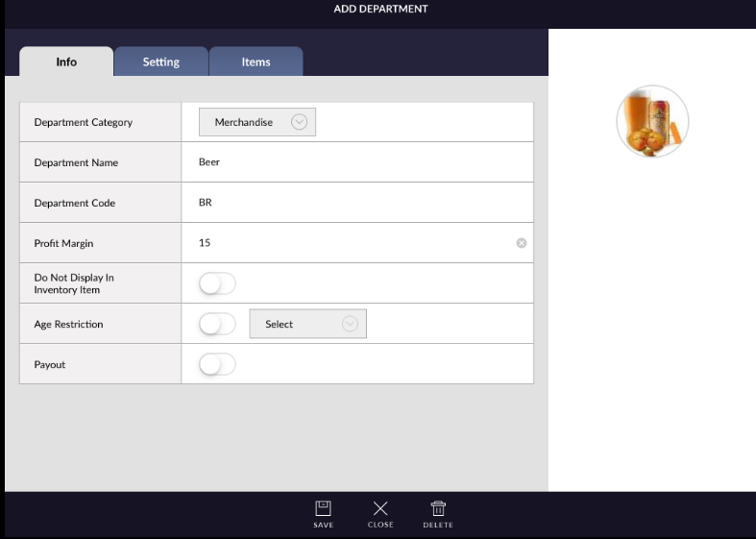Image resolution: width=756 pixels, height=539 pixels.
Task: Toggle Do Not Display In Inventory Item switch
Action: pos(217,283)
